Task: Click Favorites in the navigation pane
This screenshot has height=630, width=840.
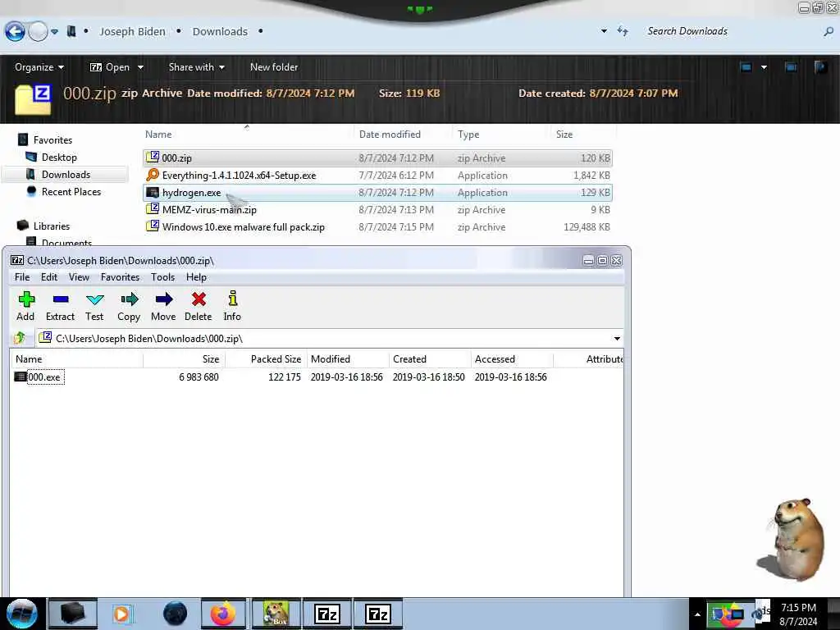Action: (52, 139)
